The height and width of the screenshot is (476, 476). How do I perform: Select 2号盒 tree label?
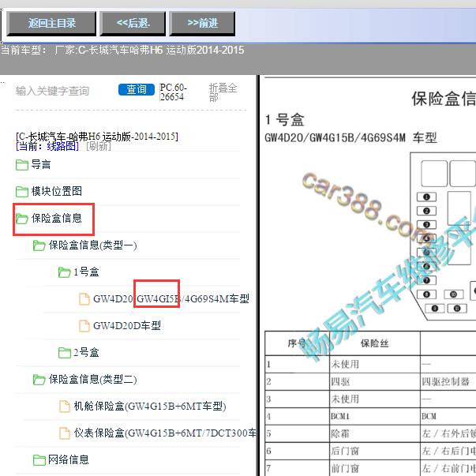(x=86, y=352)
